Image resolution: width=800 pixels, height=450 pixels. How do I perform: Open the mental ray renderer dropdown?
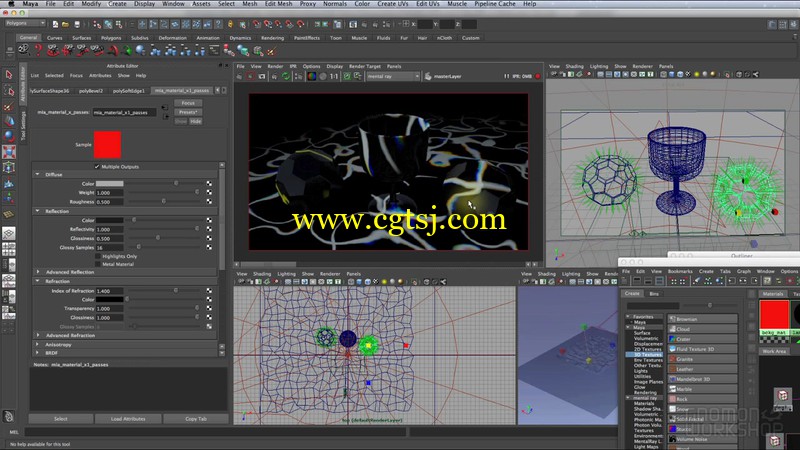[x=393, y=76]
